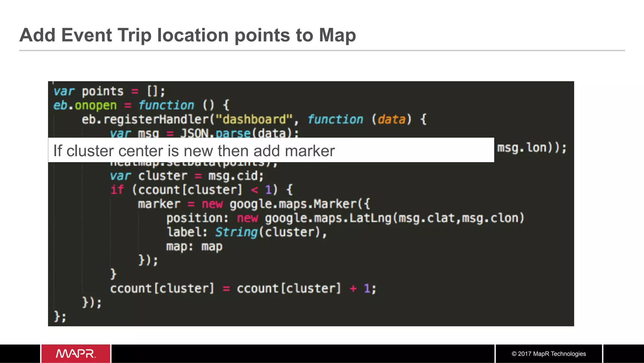
Task: Click 'var cluster = msg.cid;' line
Action: click(186, 176)
